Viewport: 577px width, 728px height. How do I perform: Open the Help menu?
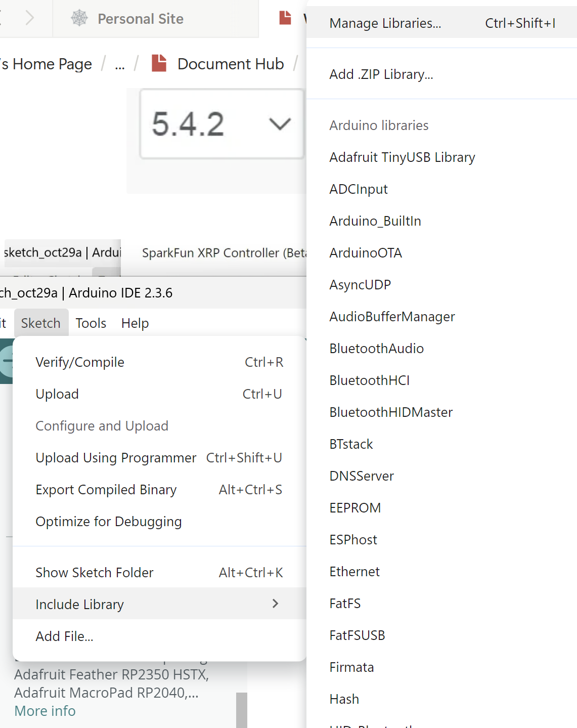135,323
